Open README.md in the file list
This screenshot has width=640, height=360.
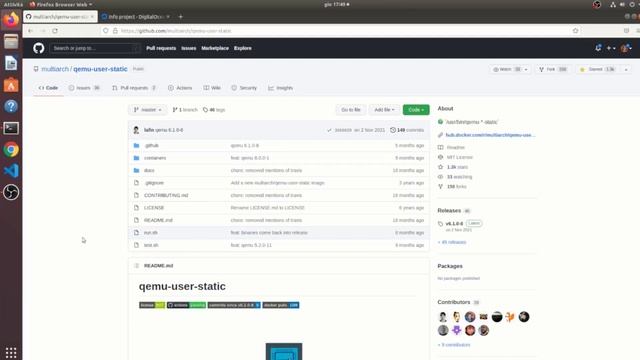158,220
